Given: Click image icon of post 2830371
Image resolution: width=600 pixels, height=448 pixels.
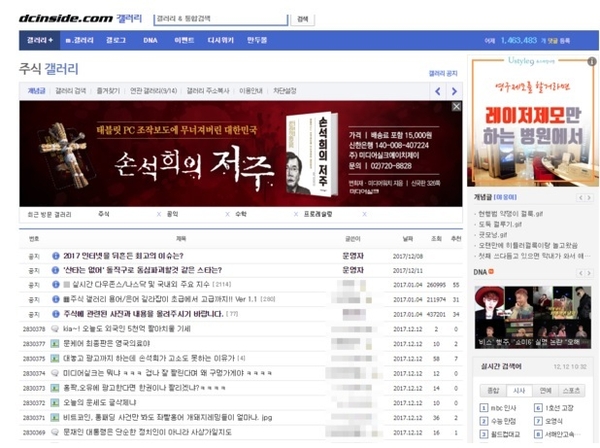Looking at the screenshot, I should pyautogui.click(x=55, y=418).
